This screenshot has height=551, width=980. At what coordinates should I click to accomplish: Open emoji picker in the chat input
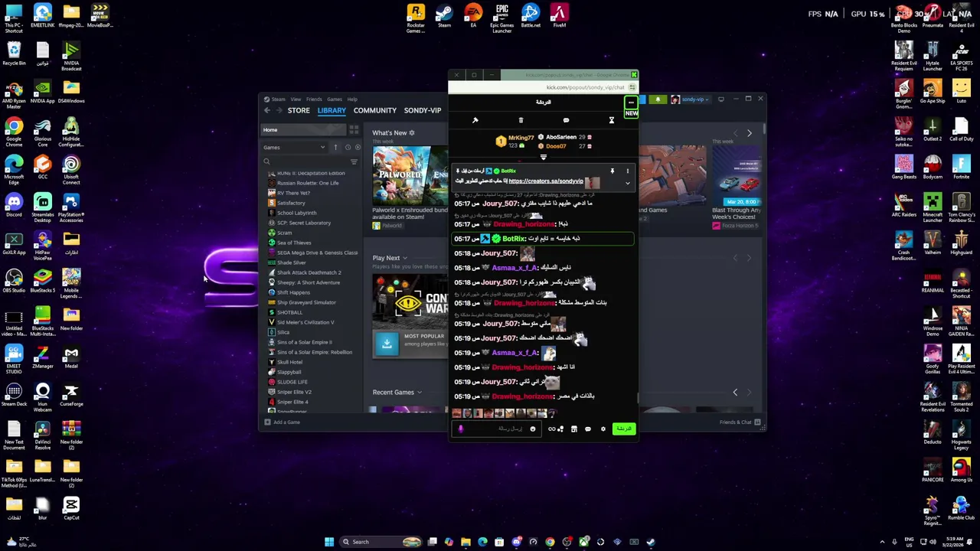coord(532,429)
